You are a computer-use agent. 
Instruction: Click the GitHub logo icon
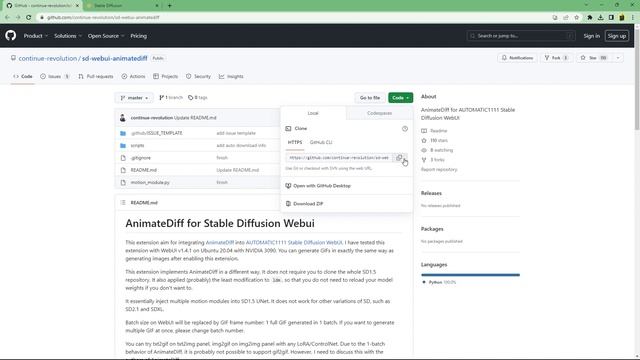click(11, 36)
